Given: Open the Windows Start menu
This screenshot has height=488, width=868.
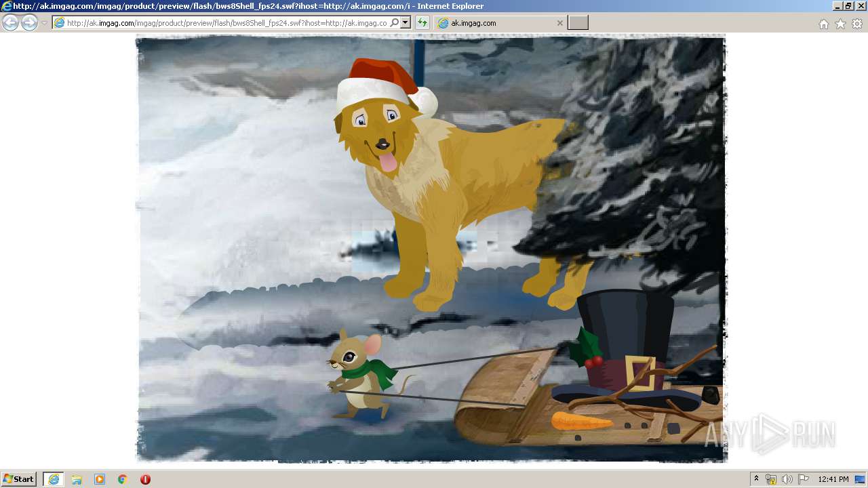Looking at the screenshot, I should (x=19, y=479).
